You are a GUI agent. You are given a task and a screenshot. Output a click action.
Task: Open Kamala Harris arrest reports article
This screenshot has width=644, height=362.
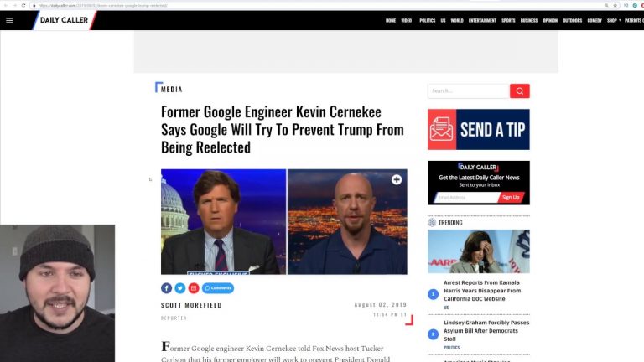(x=482, y=291)
